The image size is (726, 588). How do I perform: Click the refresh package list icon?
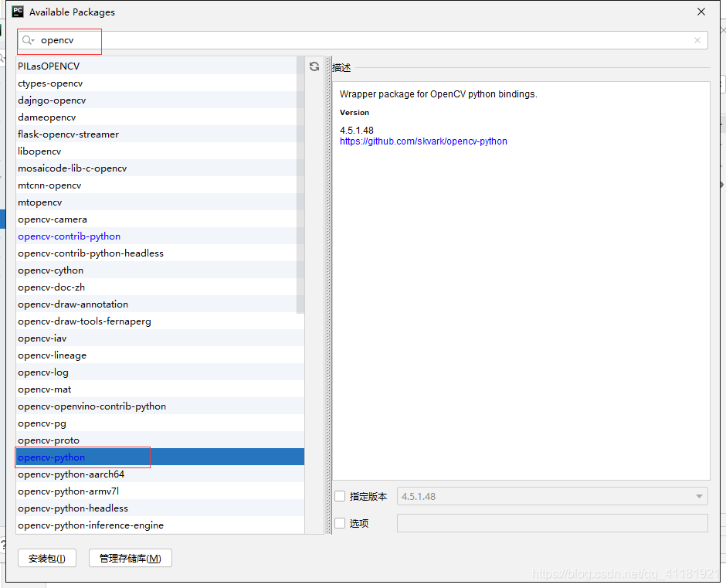coord(314,66)
